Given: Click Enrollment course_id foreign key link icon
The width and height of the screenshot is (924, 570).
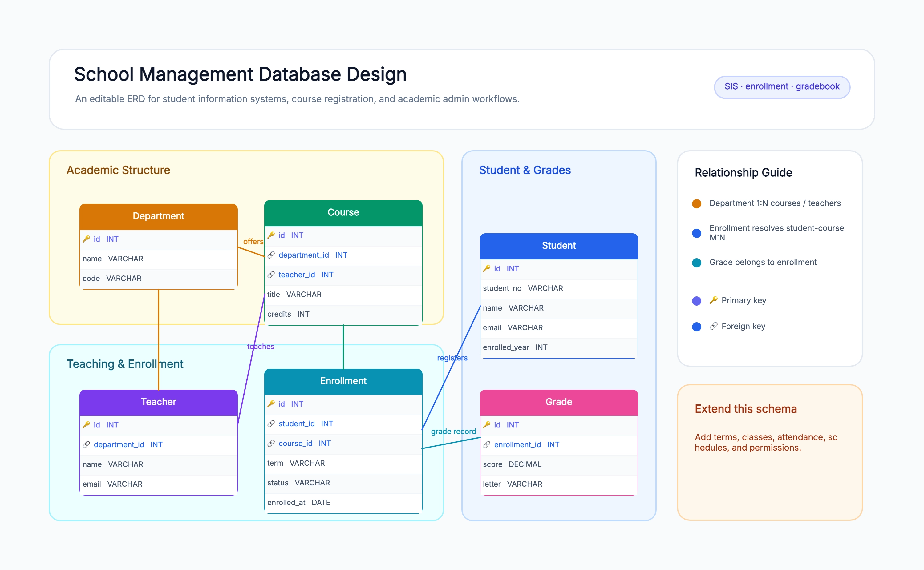Looking at the screenshot, I should 271,443.
